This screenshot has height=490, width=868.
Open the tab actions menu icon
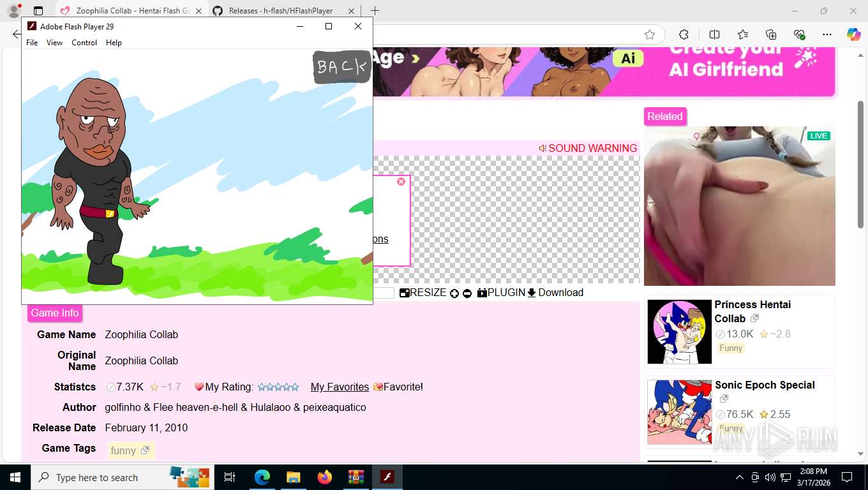click(x=38, y=11)
